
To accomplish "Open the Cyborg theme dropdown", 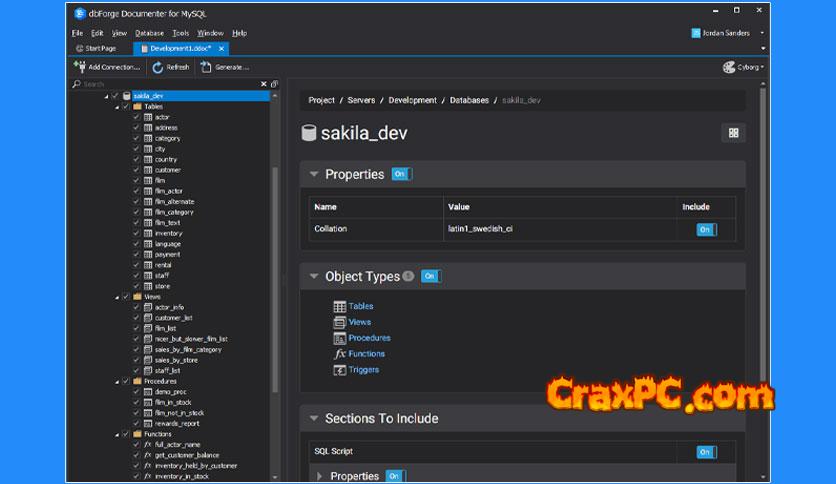I will [743, 67].
